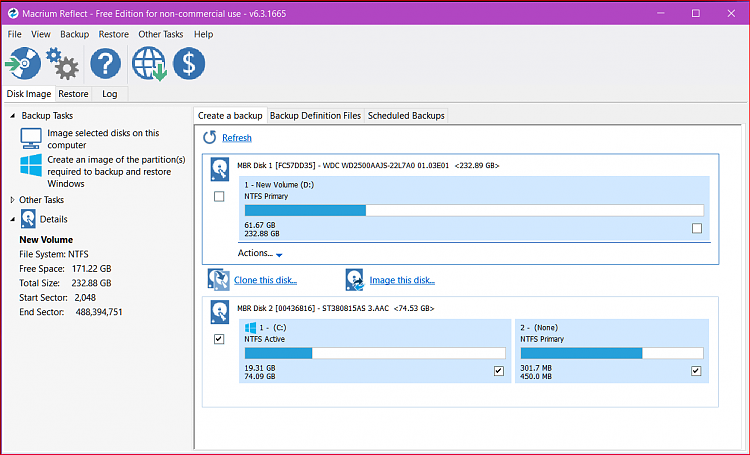Image resolution: width=750 pixels, height=455 pixels.
Task: Click the Details disk icon in sidebar
Action: (x=28, y=219)
